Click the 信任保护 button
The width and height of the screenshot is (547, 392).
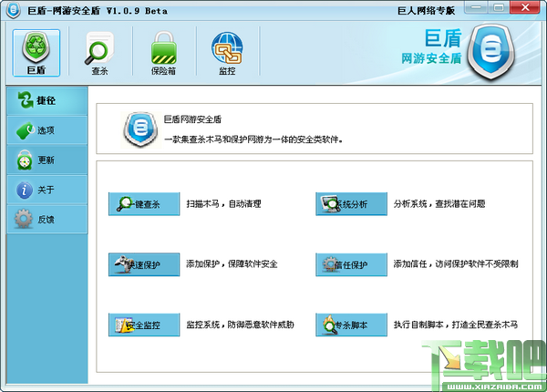[x=351, y=264]
